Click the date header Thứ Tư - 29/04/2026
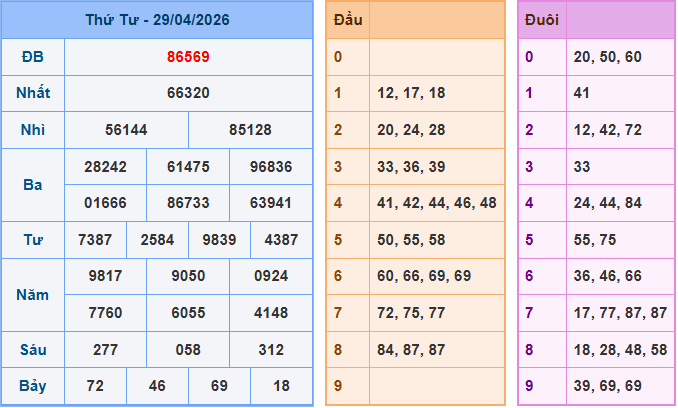The image size is (678, 408). [157, 20]
